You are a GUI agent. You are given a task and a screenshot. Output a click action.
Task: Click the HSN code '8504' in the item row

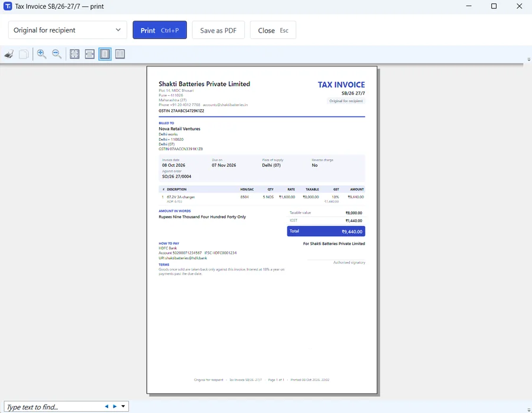(245, 197)
